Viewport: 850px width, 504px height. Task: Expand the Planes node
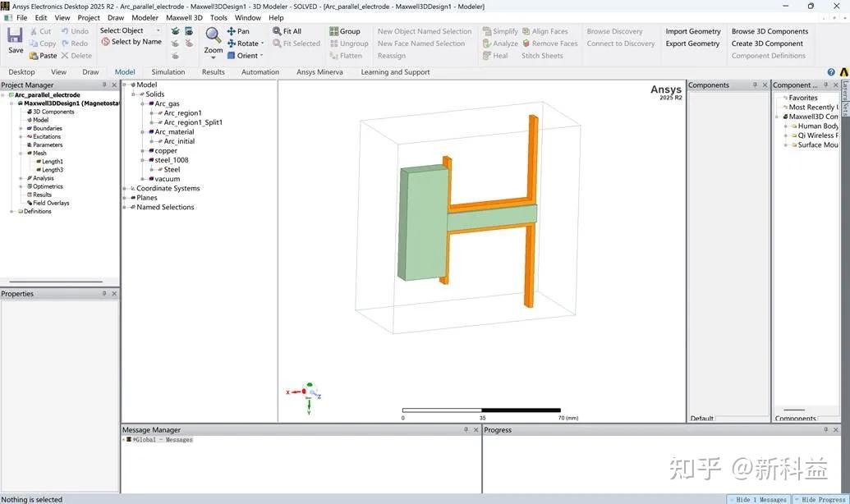click(x=125, y=198)
